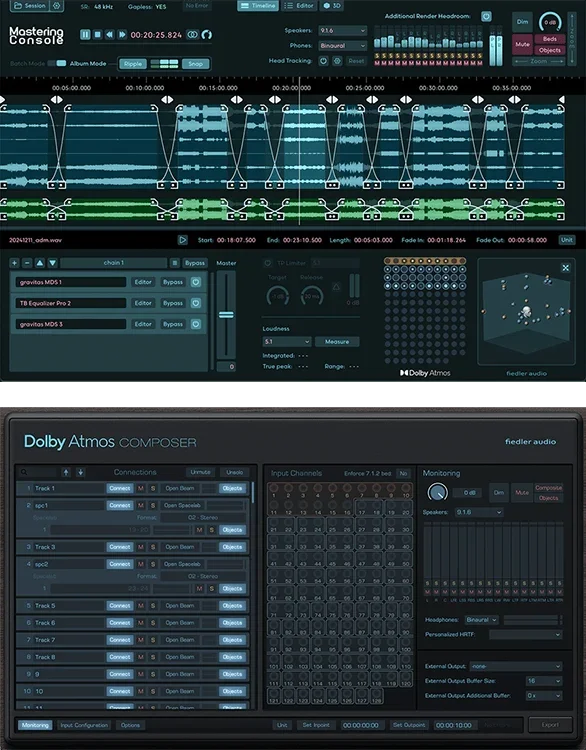This screenshot has height=750, width=586.
Task: Open Head Tracking settings gear
Action: pos(337,61)
